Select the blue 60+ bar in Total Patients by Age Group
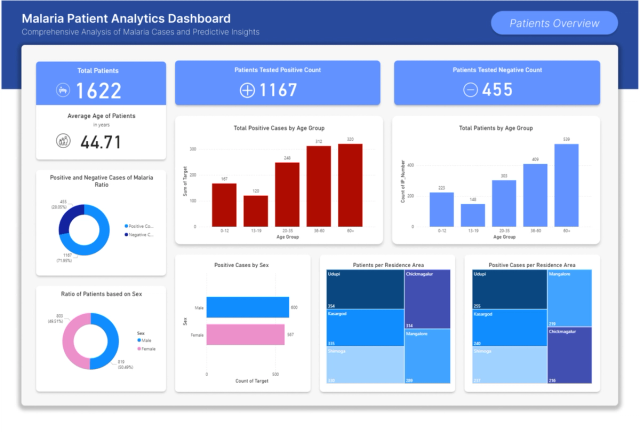This screenshot has height=432, width=640. point(567,185)
